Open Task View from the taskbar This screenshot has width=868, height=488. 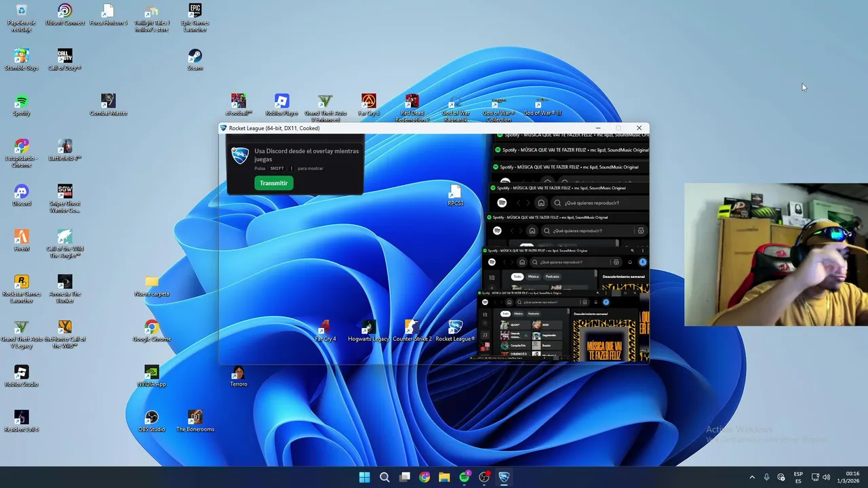point(405,477)
